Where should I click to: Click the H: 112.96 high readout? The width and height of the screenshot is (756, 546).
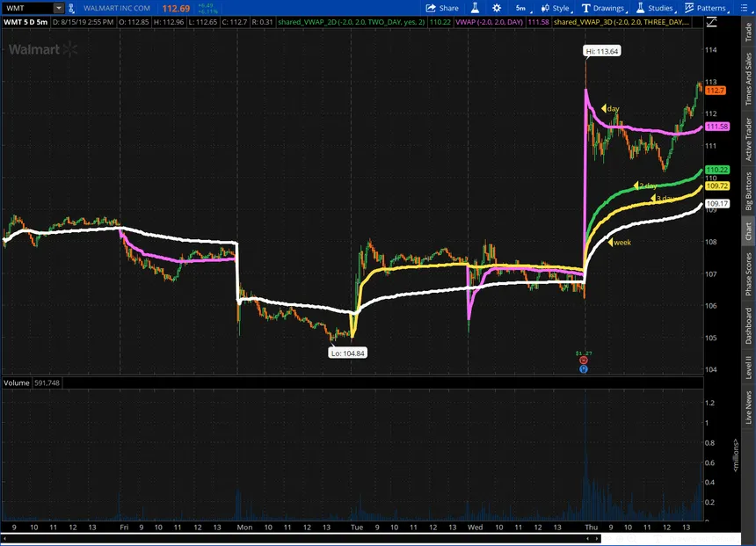[169, 22]
